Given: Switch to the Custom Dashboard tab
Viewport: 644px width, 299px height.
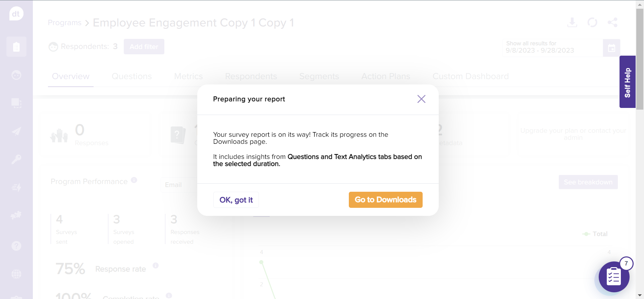Looking at the screenshot, I should click(x=471, y=76).
